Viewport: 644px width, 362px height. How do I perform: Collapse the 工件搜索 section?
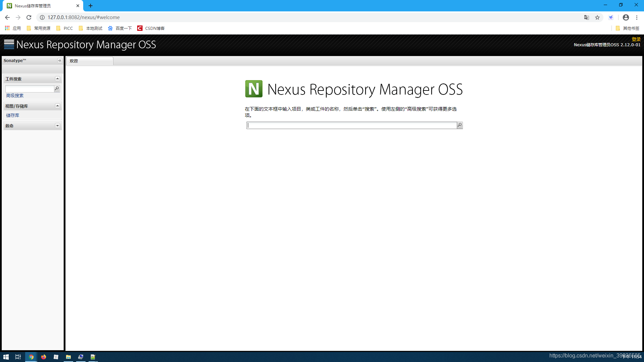click(57, 78)
